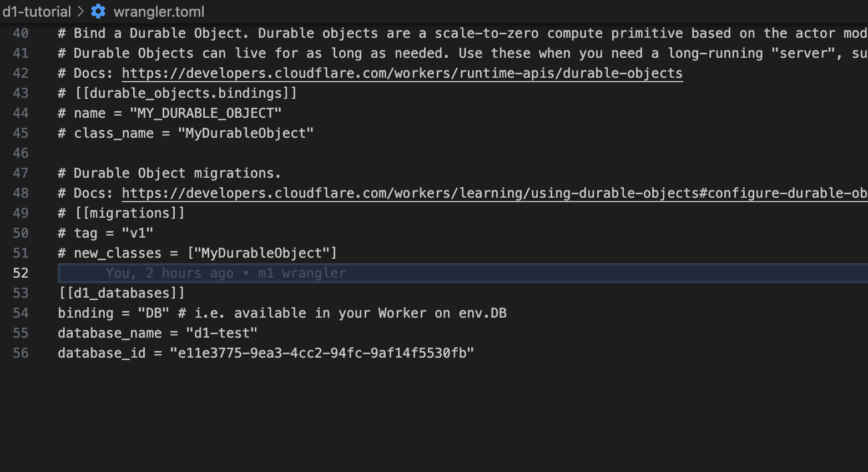Click the commented [[migrations]] line
Viewport: 868px width, 472px height.
click(x=129, y=213)
